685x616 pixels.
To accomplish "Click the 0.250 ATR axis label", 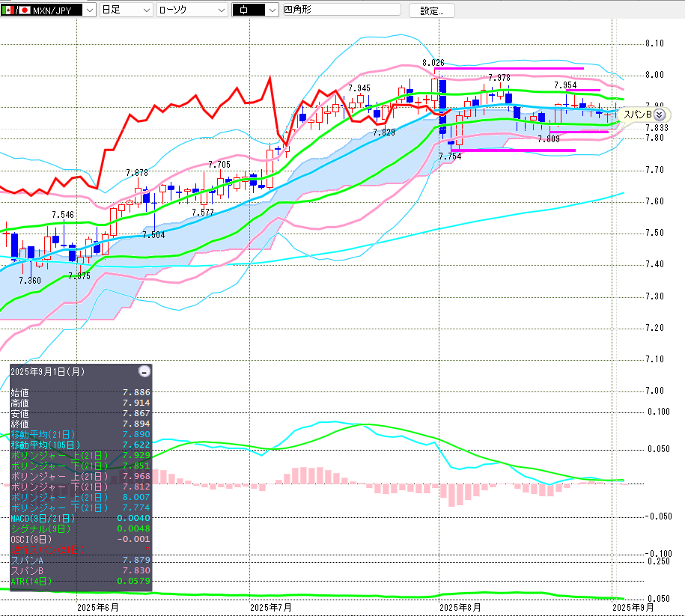I will point(659,561).
